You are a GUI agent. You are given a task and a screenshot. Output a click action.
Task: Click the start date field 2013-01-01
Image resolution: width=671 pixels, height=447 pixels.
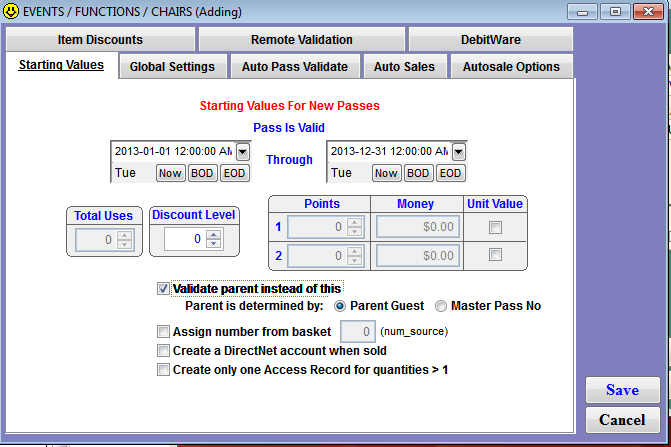[x=174, y=151]
